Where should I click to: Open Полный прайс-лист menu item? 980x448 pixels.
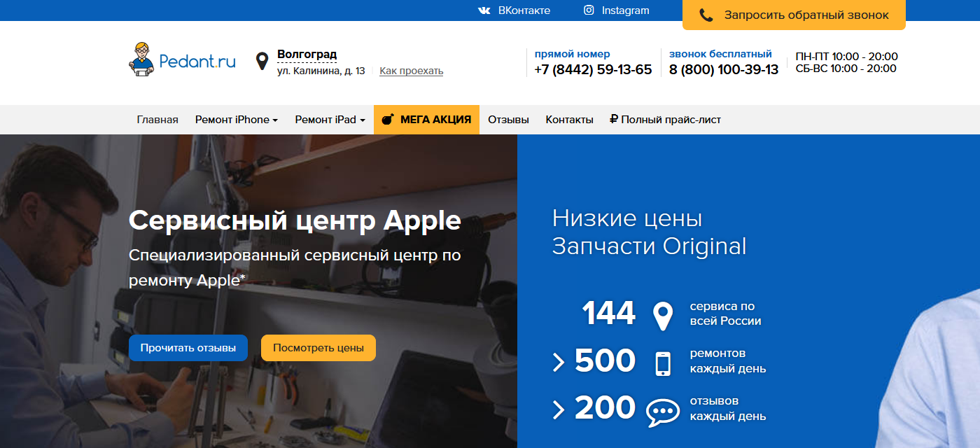pyautogui.click(x=665, y=119)
